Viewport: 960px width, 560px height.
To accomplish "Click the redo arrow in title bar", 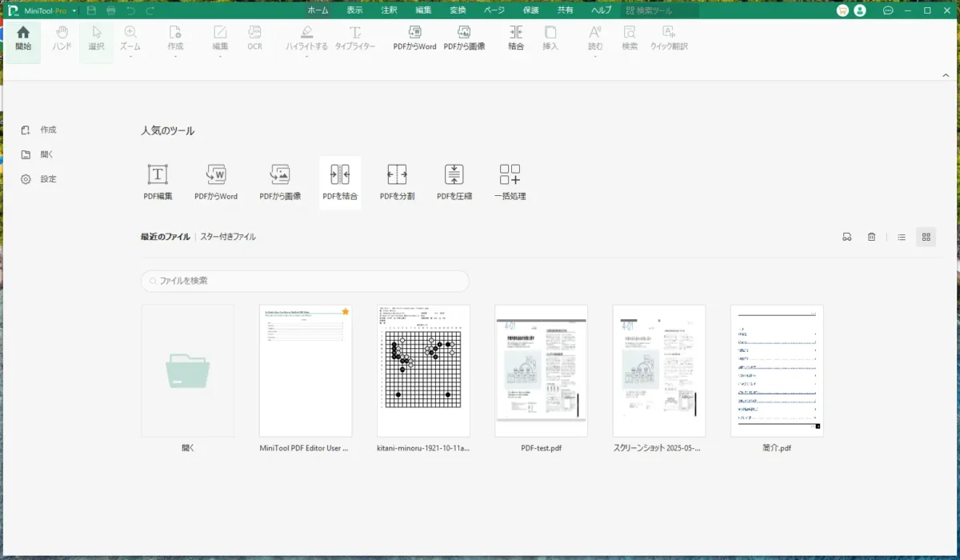I will (150, 10).
